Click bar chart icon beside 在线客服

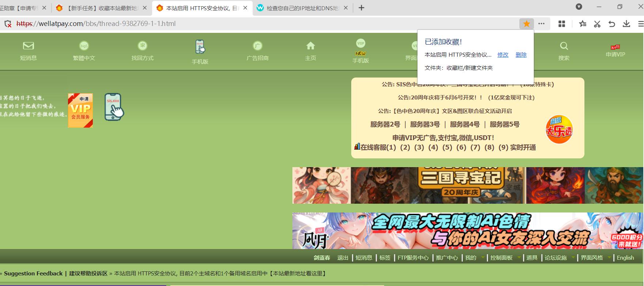[357, 147]
